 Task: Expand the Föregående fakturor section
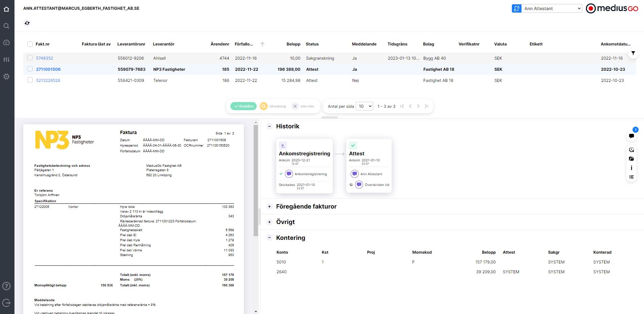pos(269,207)
